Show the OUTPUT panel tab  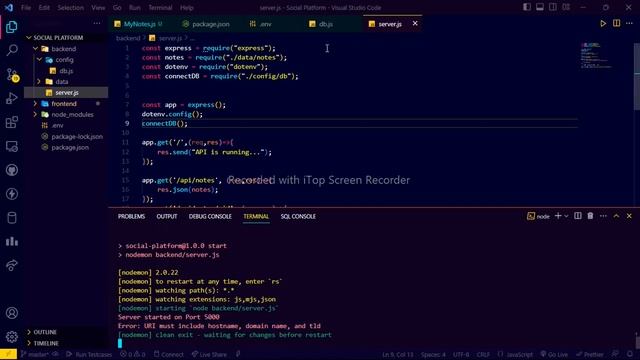click(x=167, y=216)
